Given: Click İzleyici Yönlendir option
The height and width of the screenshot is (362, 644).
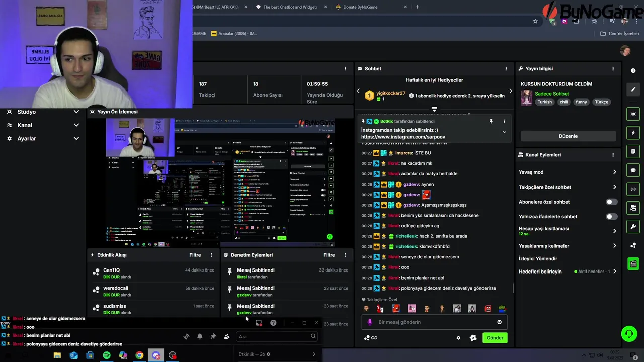Looking at the screenshot, I should (538, 259).
